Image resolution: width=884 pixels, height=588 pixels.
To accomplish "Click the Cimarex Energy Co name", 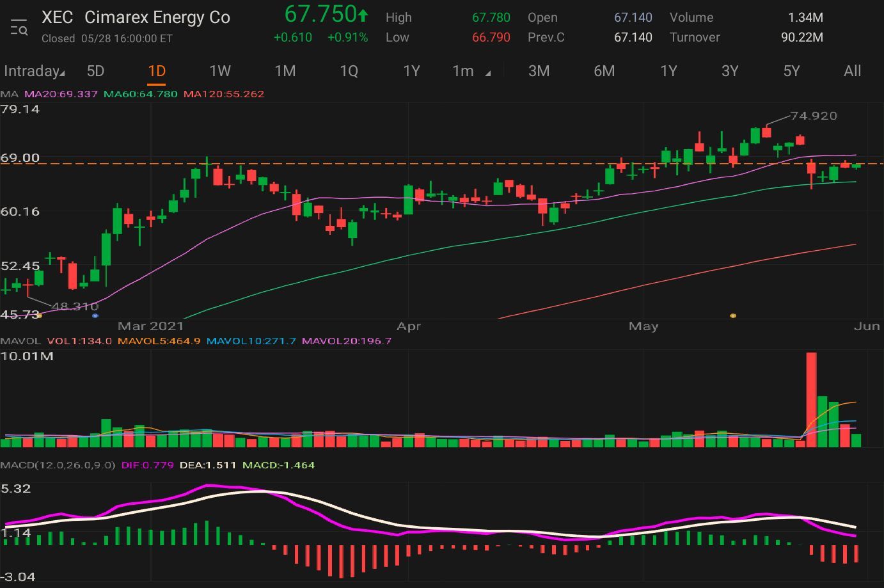I will coord(157,17).
